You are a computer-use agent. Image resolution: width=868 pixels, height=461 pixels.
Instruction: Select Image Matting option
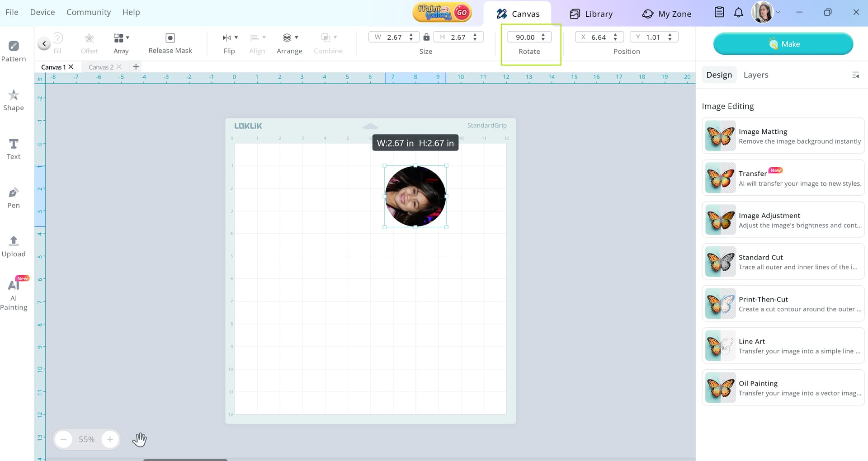pos(783,136)
